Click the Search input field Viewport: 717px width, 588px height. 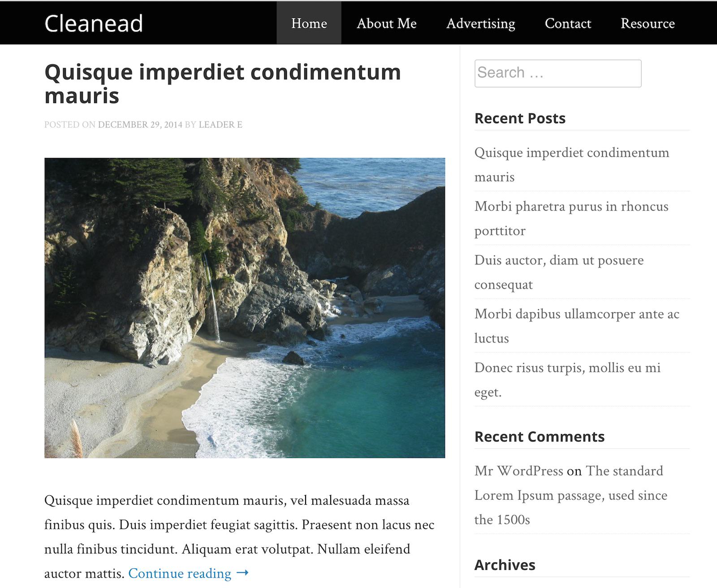click(557, 73)
